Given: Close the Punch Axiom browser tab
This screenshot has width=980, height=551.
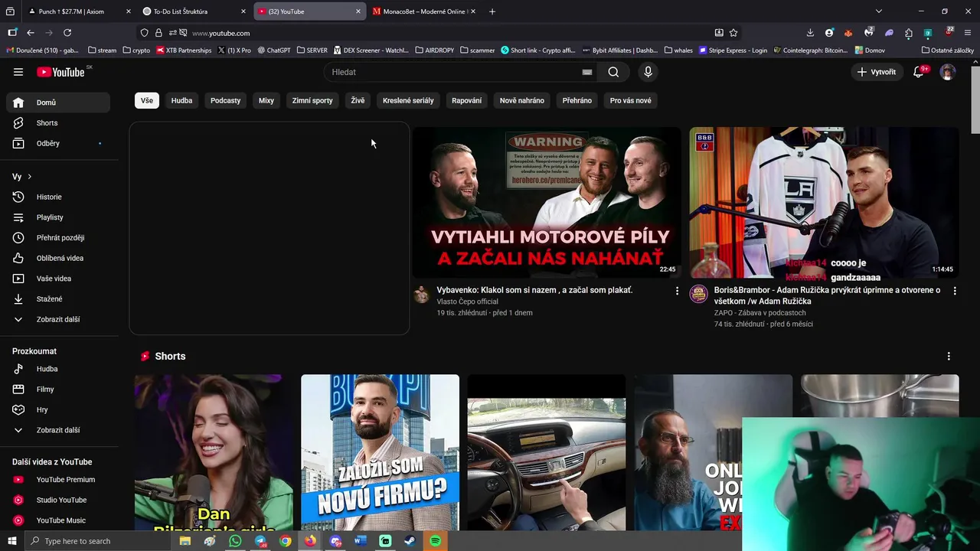Looking at the screenshot, I should point(129,11).
